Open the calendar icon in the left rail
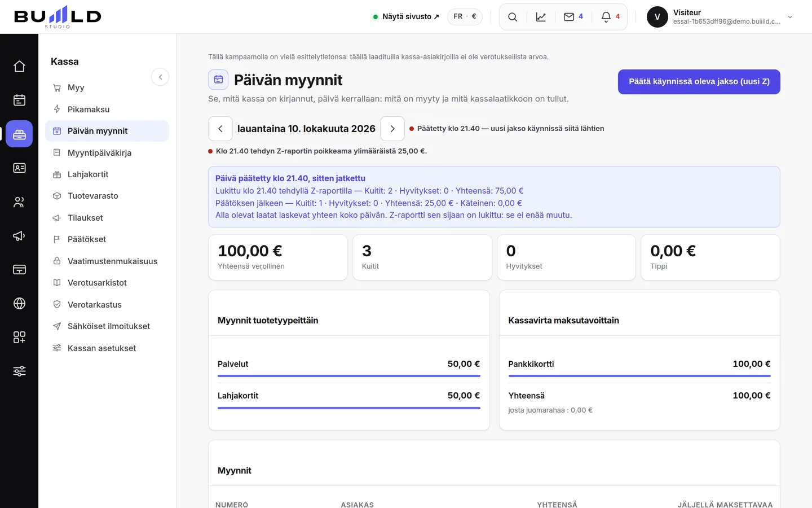This screenshot has height=508, width=812. coord(19,100)
